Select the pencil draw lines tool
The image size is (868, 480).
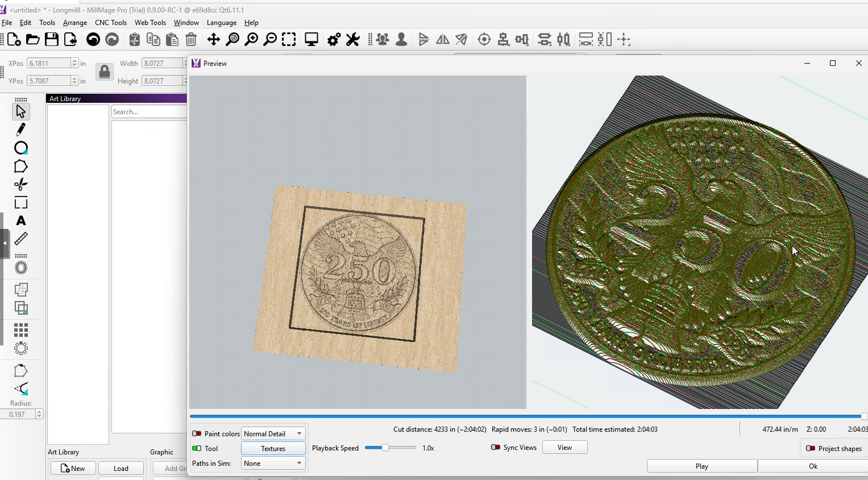pyautogui.click(x=21, y=130)
